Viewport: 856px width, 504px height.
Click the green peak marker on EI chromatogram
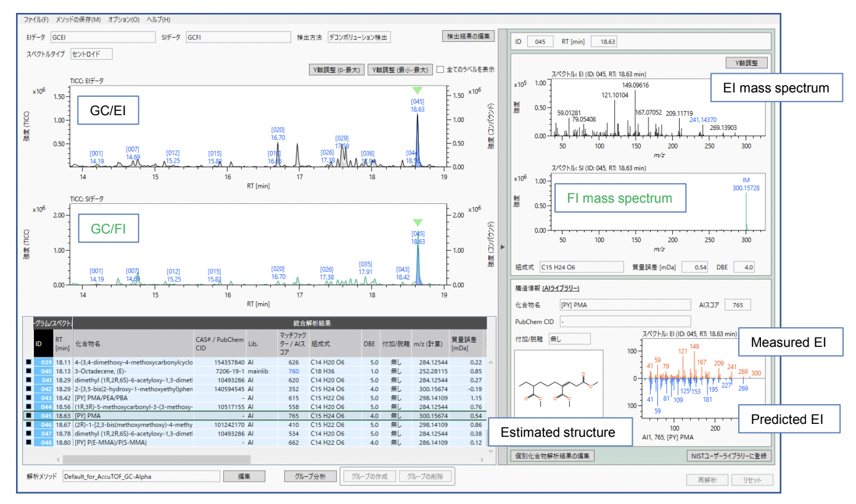click(418, 91)
